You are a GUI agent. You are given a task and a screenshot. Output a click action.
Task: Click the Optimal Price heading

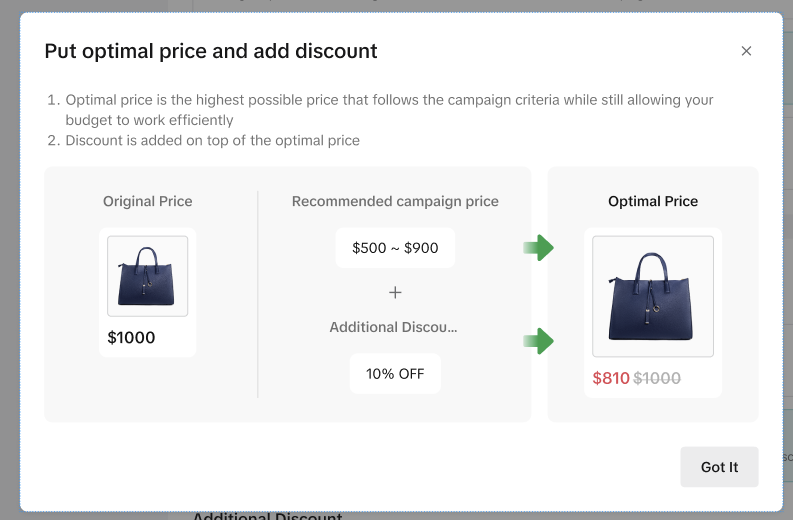pyautogui.click(x=653, y=201)
